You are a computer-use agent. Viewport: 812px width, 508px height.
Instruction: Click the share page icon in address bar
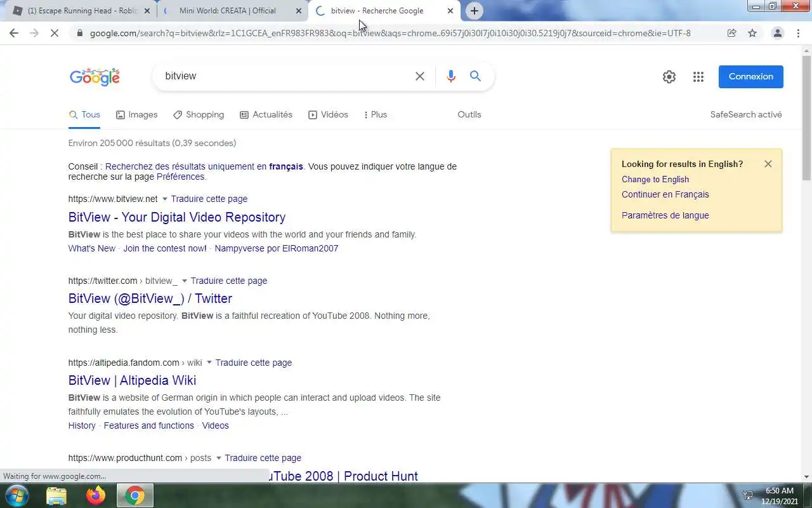(731, 33)
